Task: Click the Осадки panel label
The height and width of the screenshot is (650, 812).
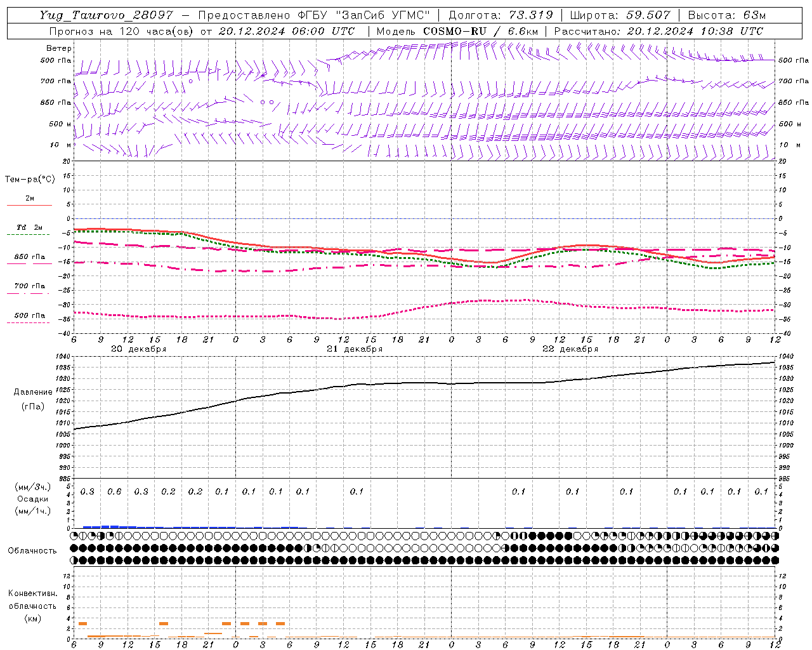Action: tap(33, 499)
